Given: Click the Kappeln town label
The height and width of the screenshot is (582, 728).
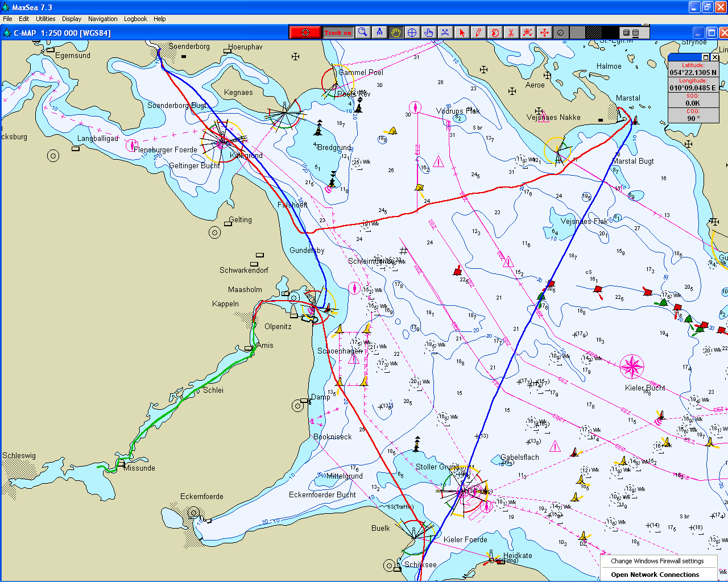Looking at the screenshot, I should 225,304.
